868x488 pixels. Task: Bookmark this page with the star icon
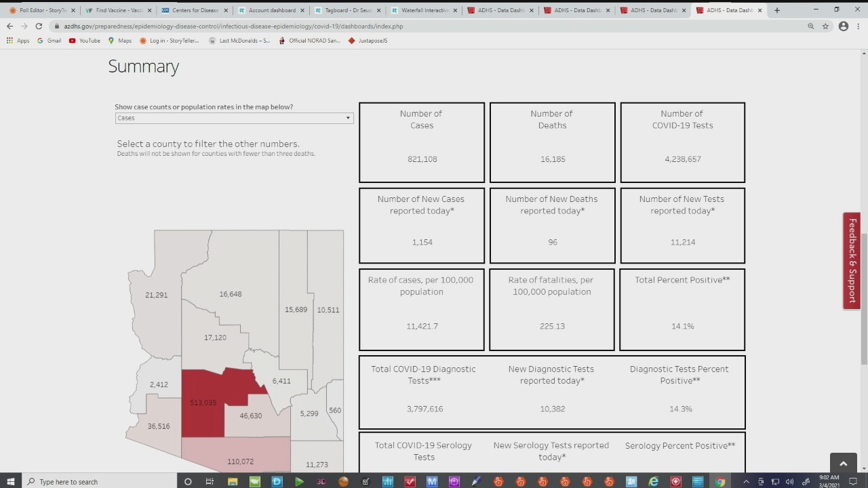pyautogui.click(x=825, y=26)
